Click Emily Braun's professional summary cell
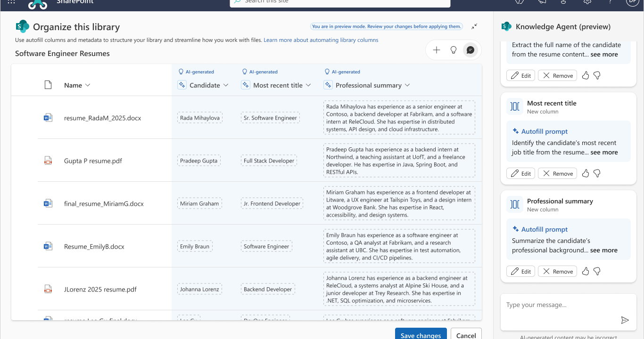The width and height of the screenshot is (644, 339). (399, 246)
